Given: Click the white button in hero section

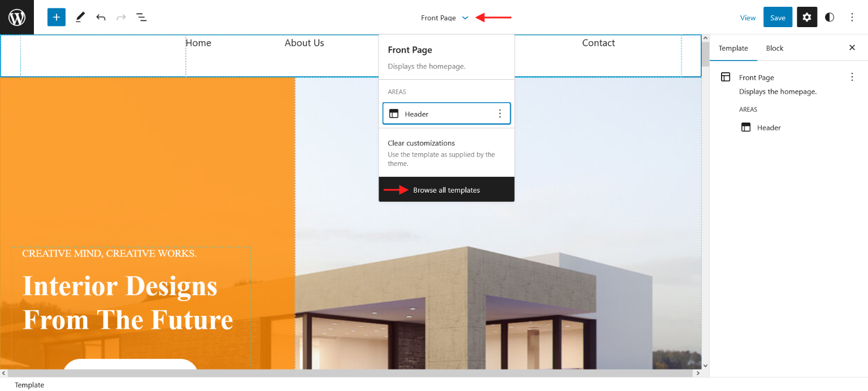Looking at the screenshot, I should click(130, 364).
